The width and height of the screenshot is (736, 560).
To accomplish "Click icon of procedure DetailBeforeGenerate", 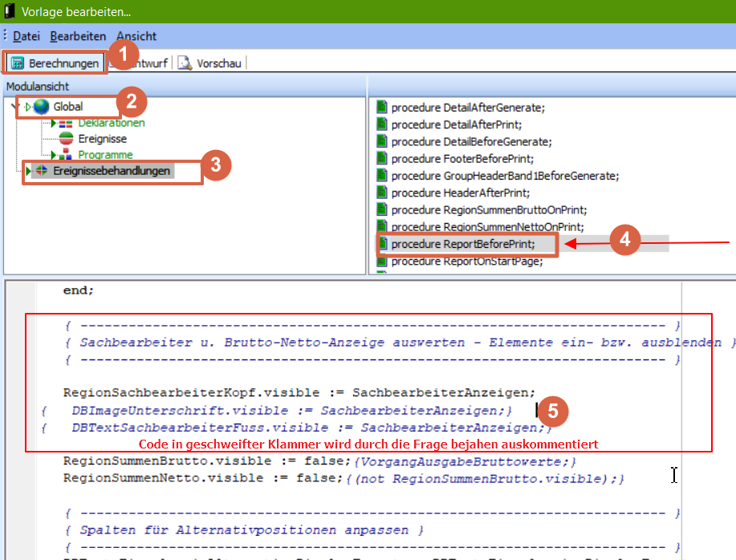I will tap(381, 141).
